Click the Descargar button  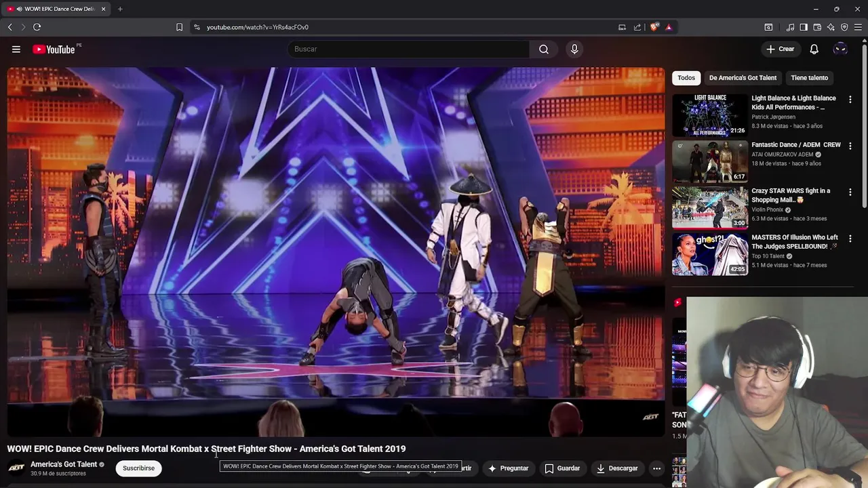point(617,468)
